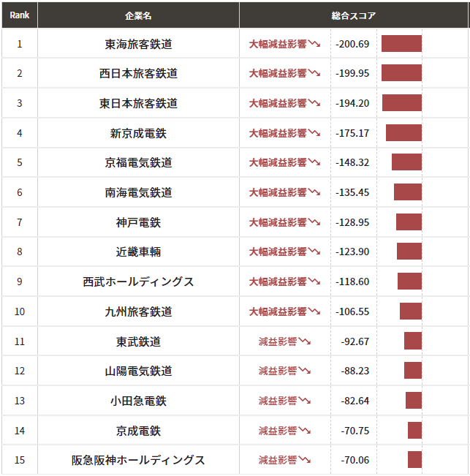Select company name 西武ホールディングス

[138, 282]
